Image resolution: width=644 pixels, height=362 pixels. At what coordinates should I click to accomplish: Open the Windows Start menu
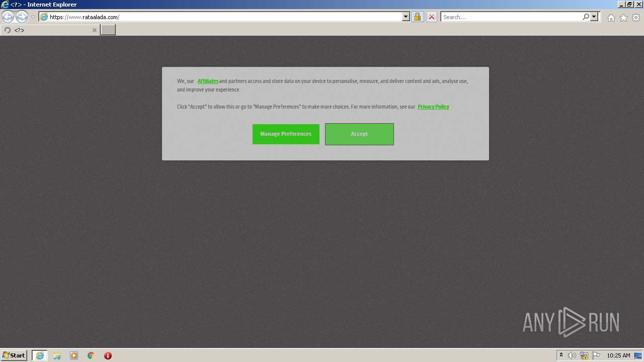tap(14, 355)
